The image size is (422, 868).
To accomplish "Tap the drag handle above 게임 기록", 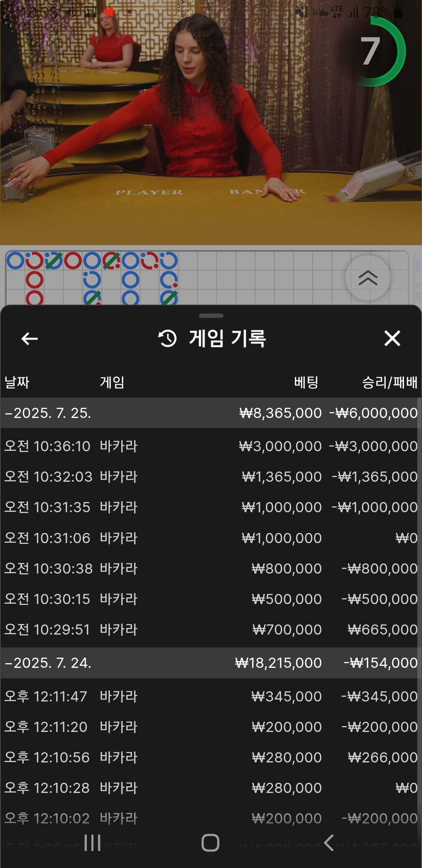I will [x=211, y=316].
